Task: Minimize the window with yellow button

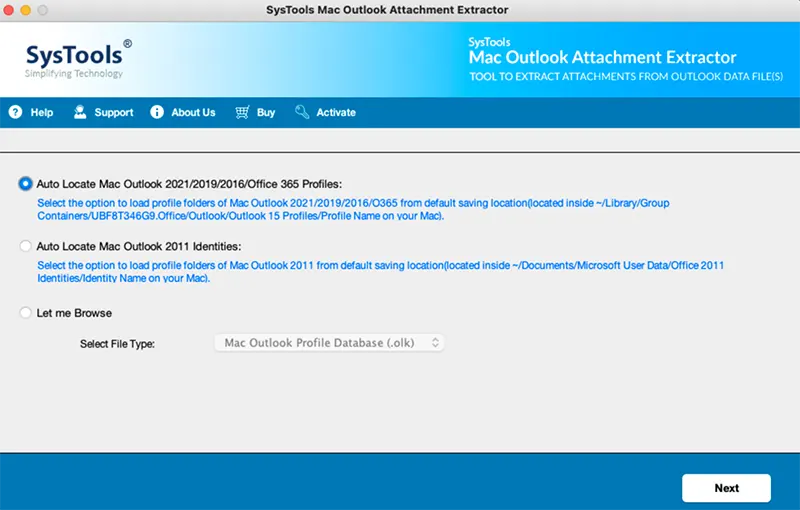Action: coord(26,10)
